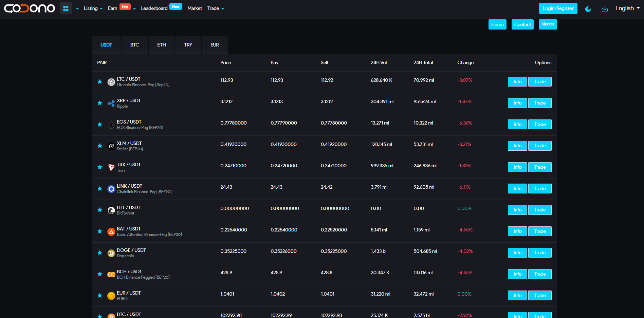Open Info for EUR / USDT
This screenshot has height=318, width=644.
(517, 295)
